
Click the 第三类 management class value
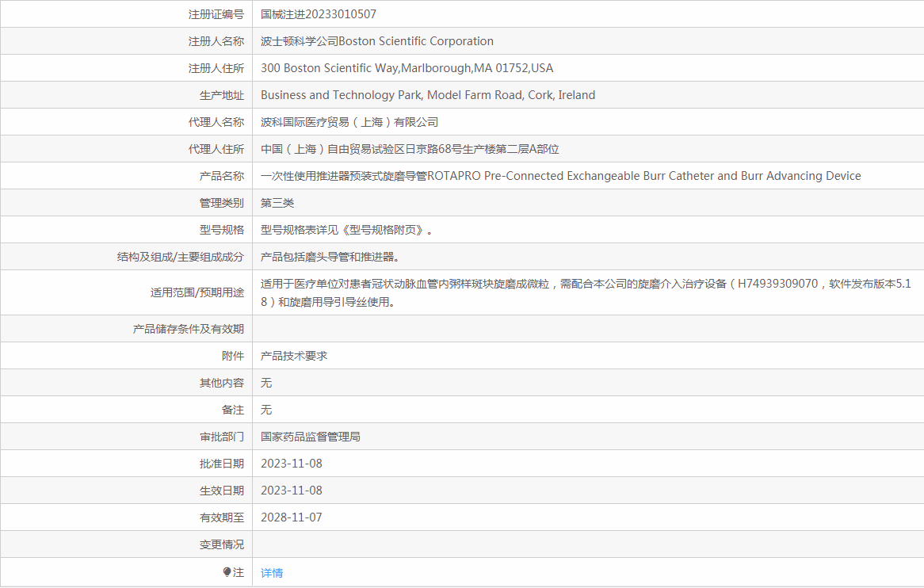(277, 204)
